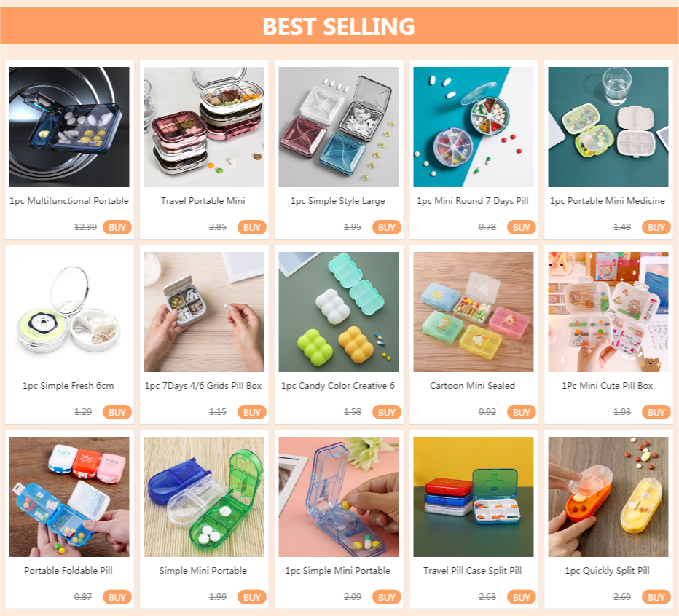Click BUY under Cartoon Mini Sealed
This screenshot has height=616, width=679.
tap(522, 412)
